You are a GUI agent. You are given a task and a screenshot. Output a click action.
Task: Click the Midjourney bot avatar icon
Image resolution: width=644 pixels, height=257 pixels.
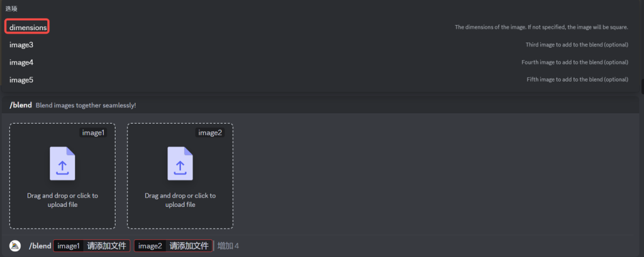click(15, 246)
